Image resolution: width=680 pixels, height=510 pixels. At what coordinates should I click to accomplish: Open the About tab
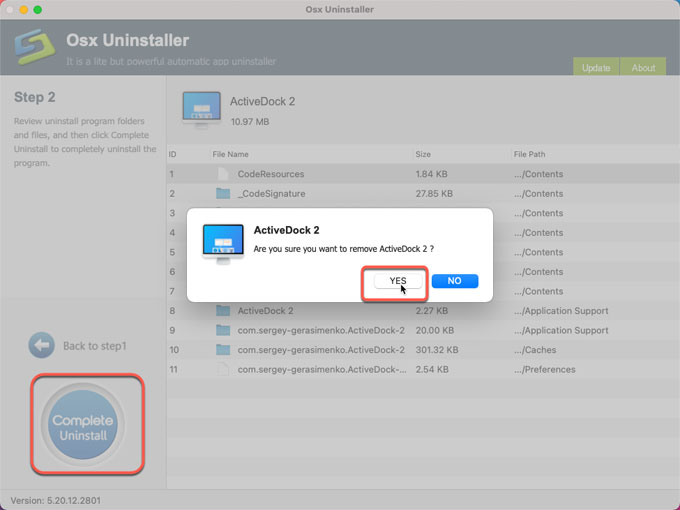(x=643, y=68)
